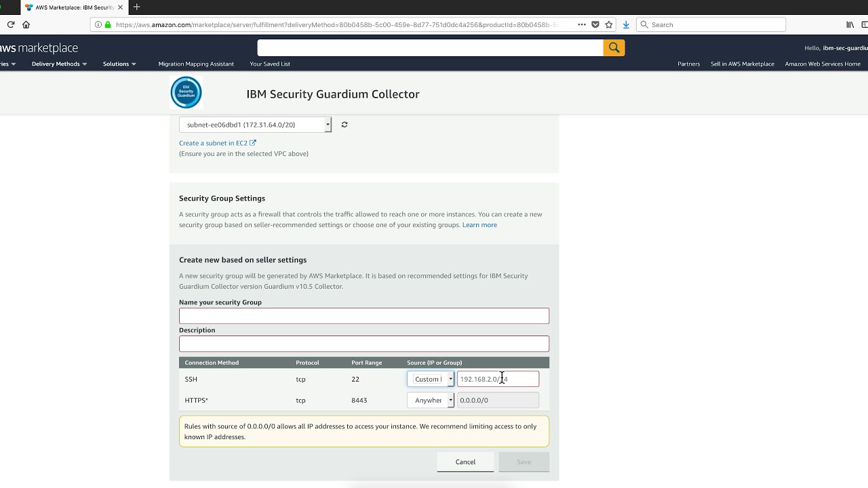Click the orange marketplace search magnifier button
Screen dimensions: 868x488
click(x=614, y=47)
